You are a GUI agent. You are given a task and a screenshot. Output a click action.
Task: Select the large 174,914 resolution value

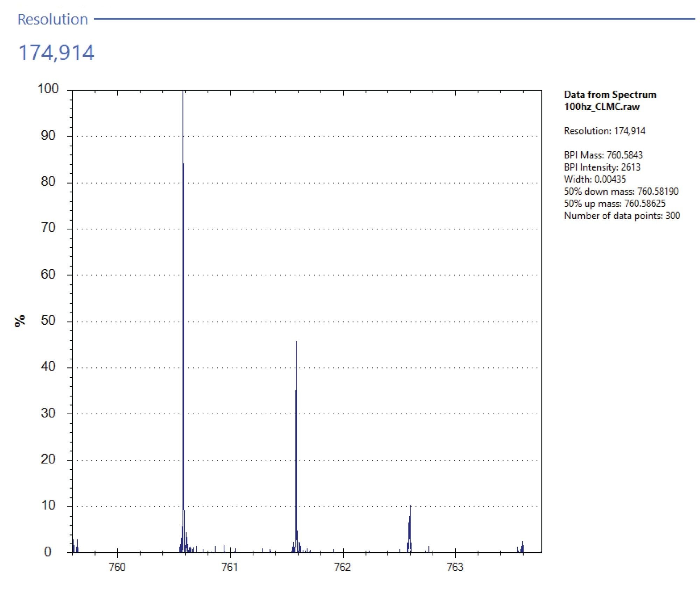[x=56, y=53]
